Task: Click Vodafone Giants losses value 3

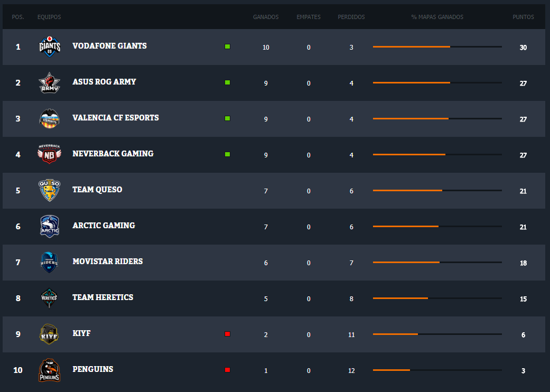Action: [351, 48]
